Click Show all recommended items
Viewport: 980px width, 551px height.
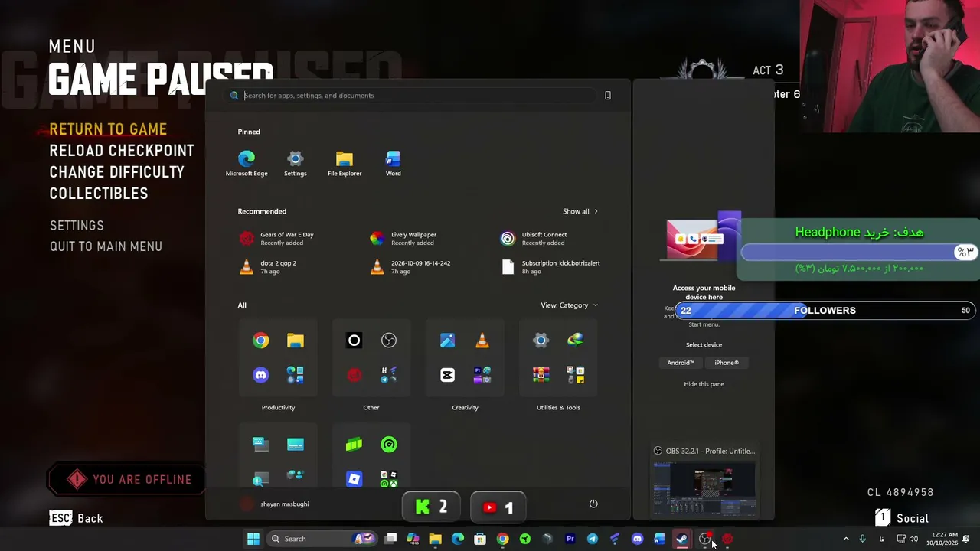tap(580, 211)
